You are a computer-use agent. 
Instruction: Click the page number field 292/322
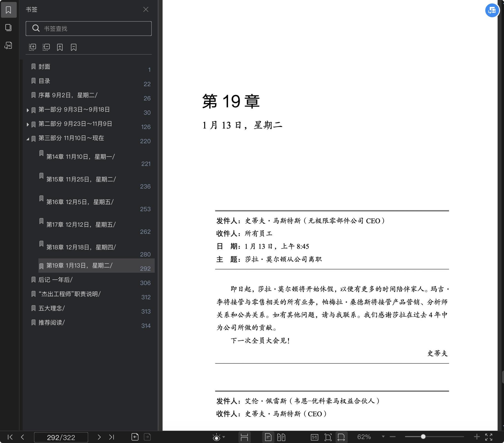point(61,437)
